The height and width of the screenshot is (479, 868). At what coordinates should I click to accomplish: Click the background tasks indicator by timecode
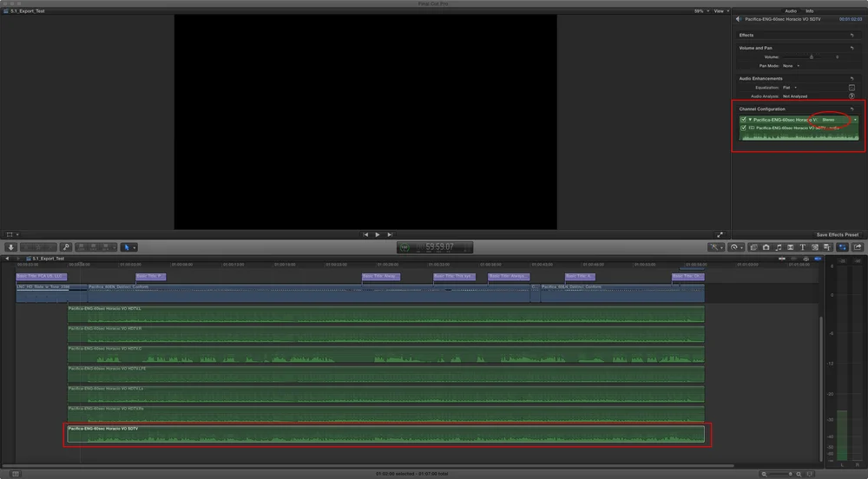[404, 247]
